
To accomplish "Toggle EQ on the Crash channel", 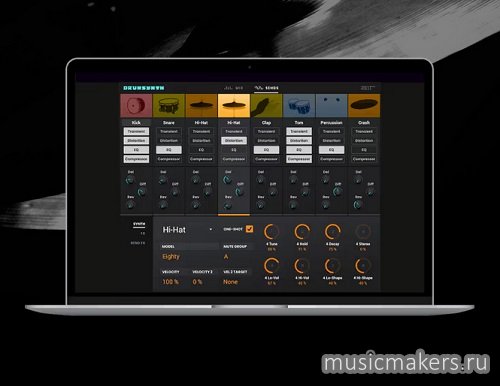I will point(364,150).
